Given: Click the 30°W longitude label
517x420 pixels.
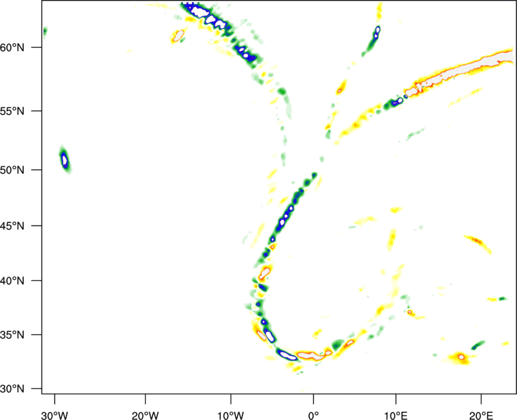Looking at the screenshot, I should [x=55, y=415].
